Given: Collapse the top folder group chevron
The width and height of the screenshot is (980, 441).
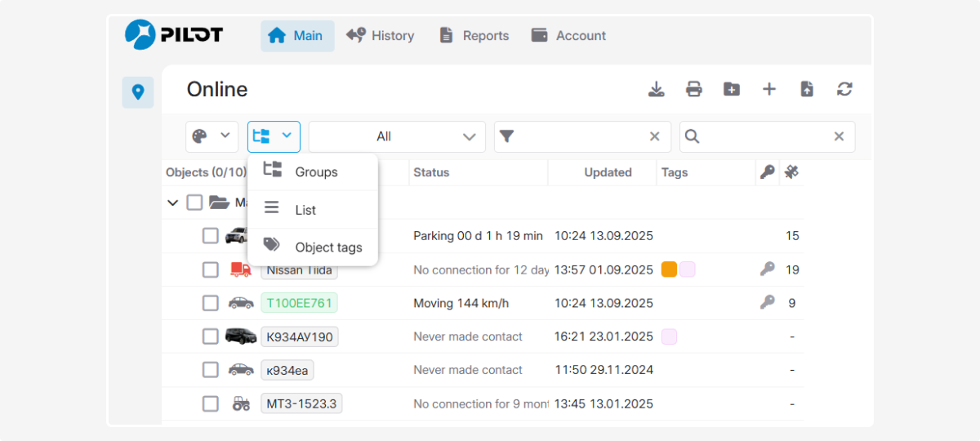Looking at the screenshot, I should point(172,203).
